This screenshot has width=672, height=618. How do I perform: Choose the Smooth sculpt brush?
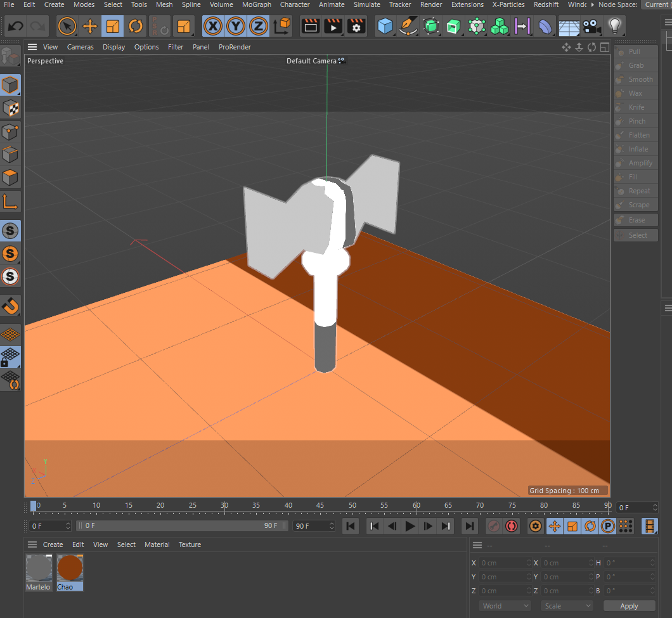(x=636, y=79)
